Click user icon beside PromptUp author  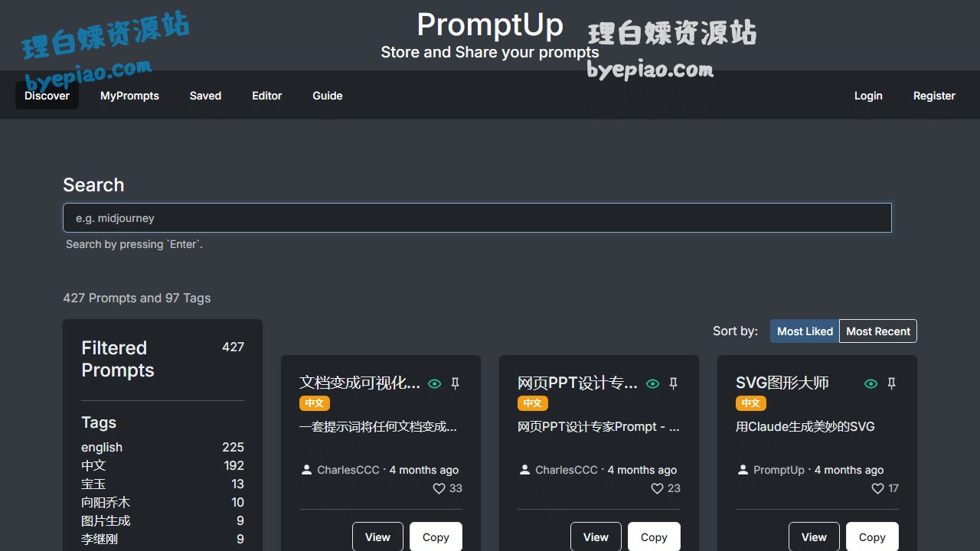point(743,470)
